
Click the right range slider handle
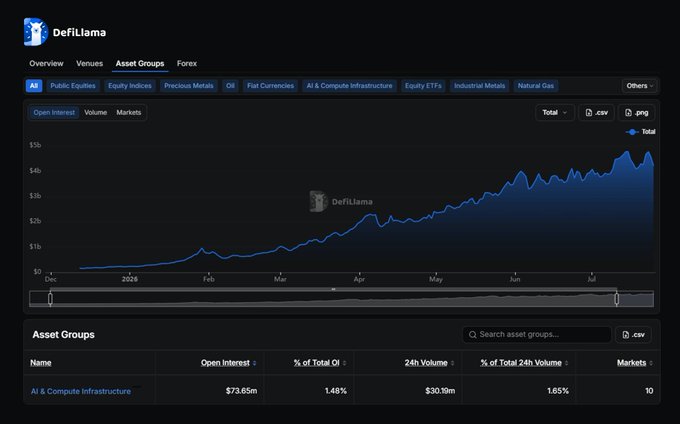617,299
